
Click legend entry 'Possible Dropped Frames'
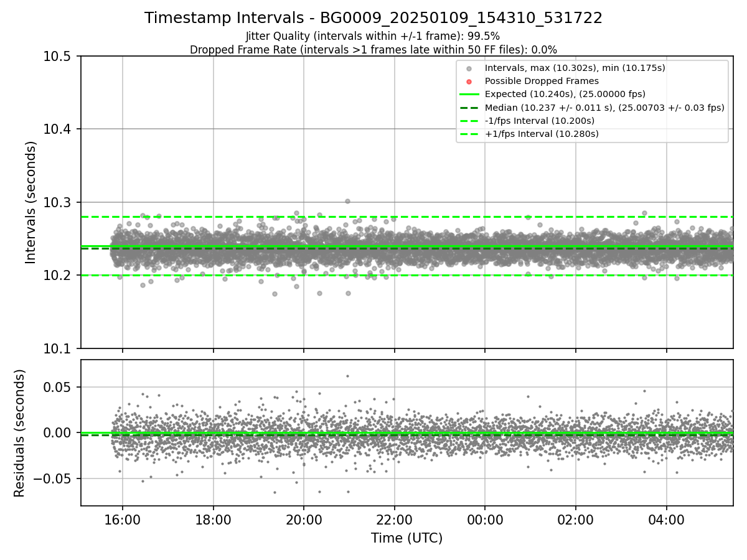pyautogui.click(x=542, y=81)
